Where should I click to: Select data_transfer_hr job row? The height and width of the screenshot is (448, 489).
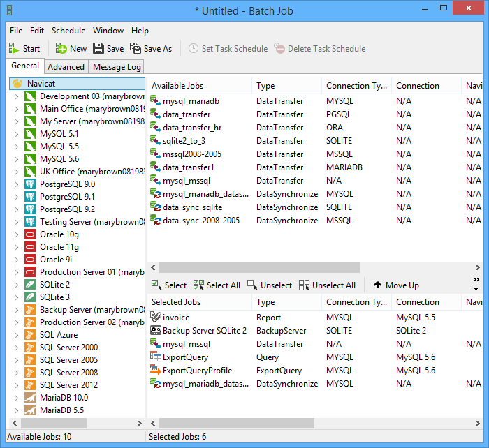[x=315, y=128]
